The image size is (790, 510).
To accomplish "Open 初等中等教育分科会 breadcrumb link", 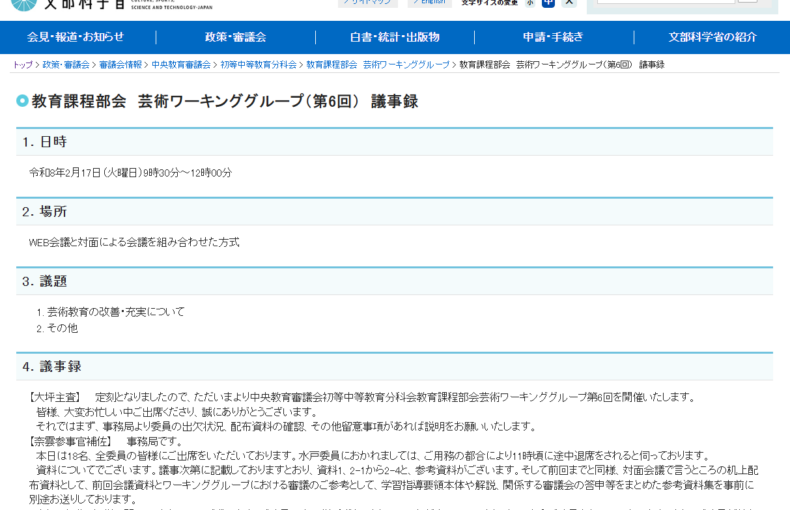I will [258, 65].
